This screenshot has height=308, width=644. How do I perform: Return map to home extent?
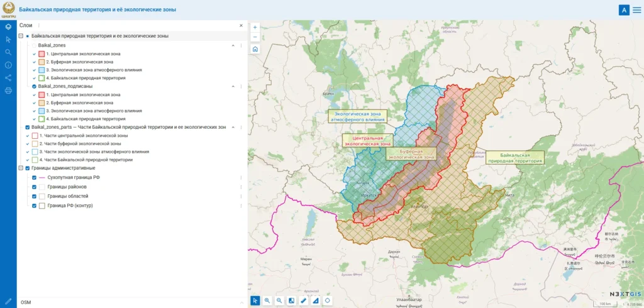pyautogui.click(x=255, y=49)
